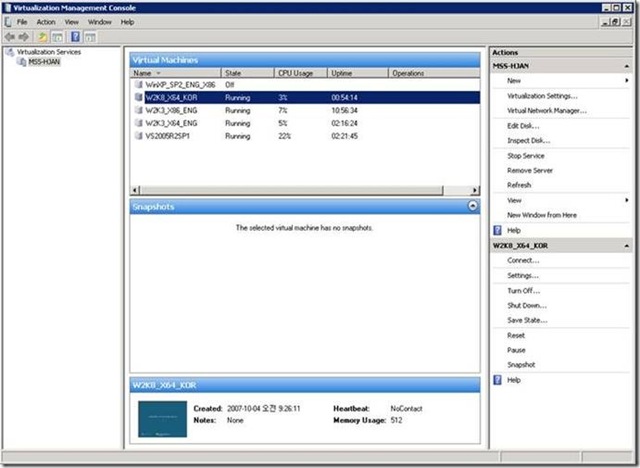Click the Virtualization Services tree icon

pyautogui.click(x=10, y=52)
